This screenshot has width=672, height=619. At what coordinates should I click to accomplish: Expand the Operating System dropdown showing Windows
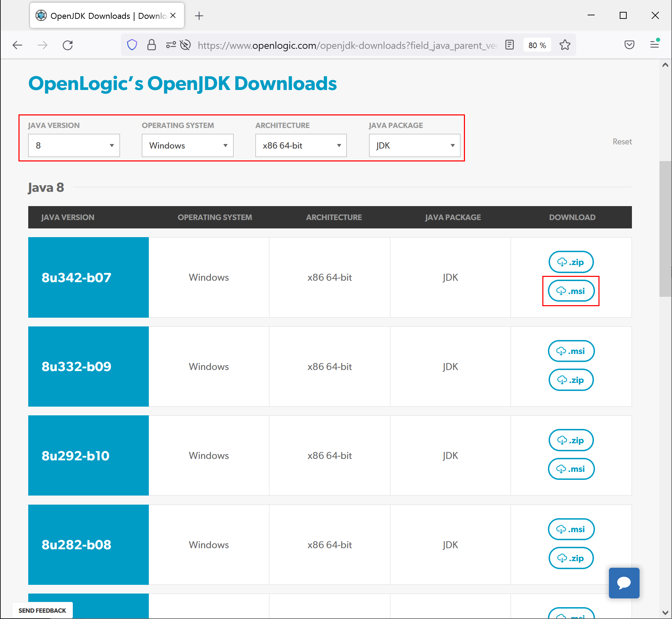[188, 145]
